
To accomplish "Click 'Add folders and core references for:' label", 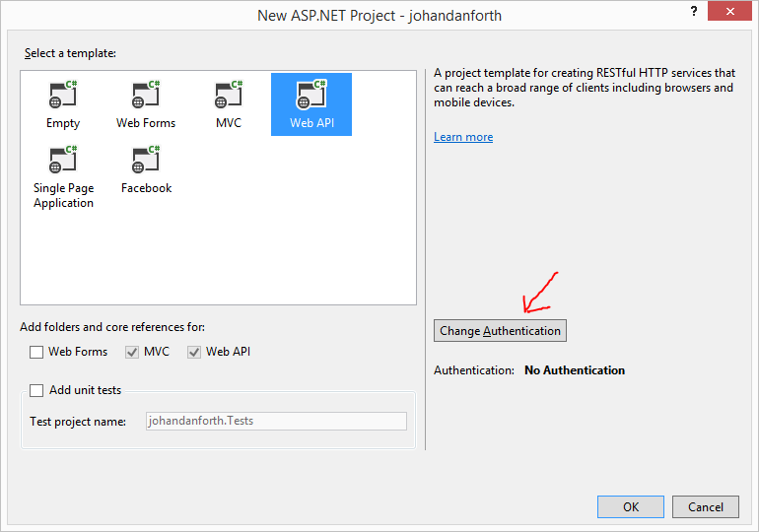I will click(112, 327).
